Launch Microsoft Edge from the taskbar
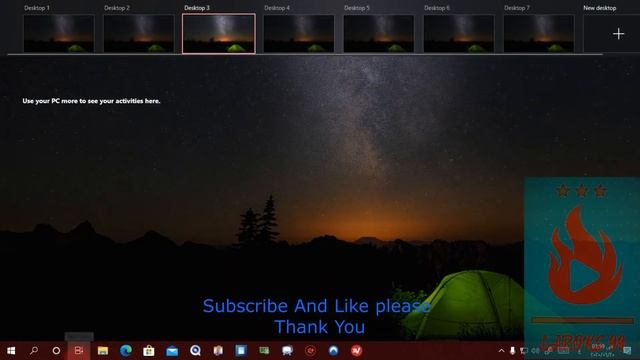The image size is (640, 360). 126,351
